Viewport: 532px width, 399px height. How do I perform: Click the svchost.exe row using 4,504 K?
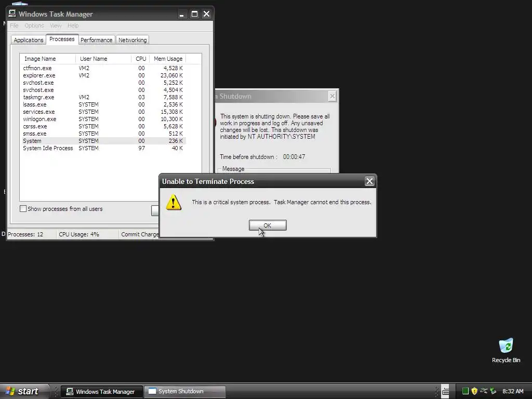click(103, 90)
